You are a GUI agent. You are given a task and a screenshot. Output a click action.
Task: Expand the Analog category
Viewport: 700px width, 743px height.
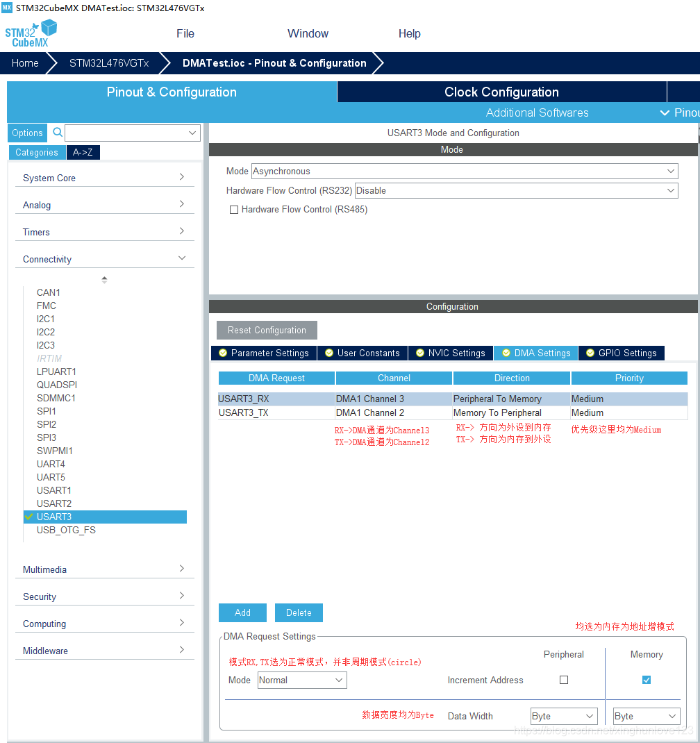(x=104, y=205)
